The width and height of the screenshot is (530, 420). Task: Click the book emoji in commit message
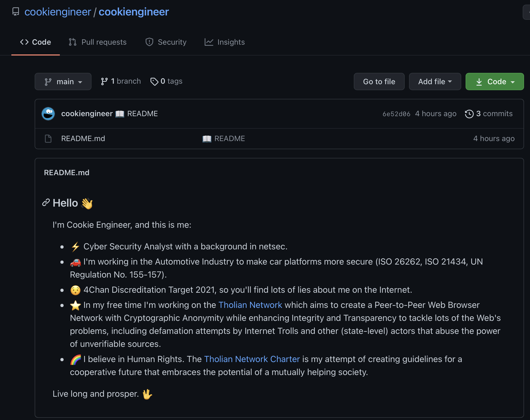point(120,114)
